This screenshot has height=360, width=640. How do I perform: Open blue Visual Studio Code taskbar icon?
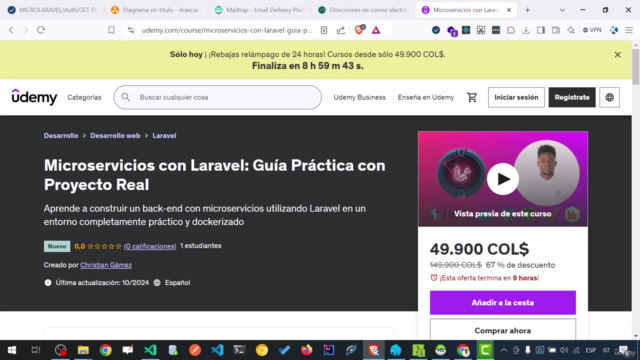(217, 350)
